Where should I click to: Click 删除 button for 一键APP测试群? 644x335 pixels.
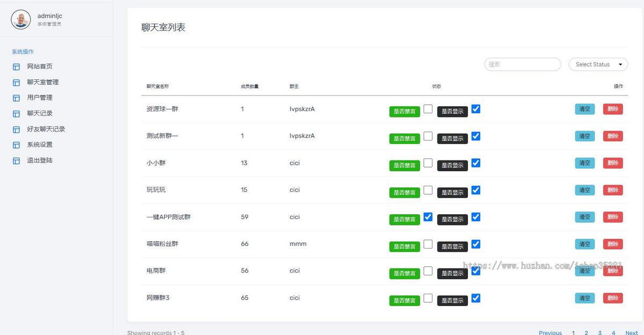click(613, 217)
